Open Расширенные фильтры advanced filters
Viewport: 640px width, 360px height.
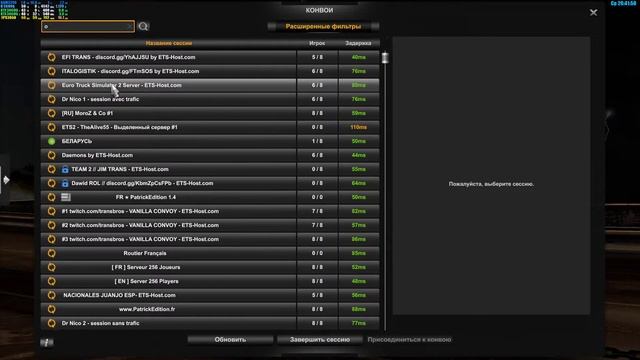coord(323,27)
